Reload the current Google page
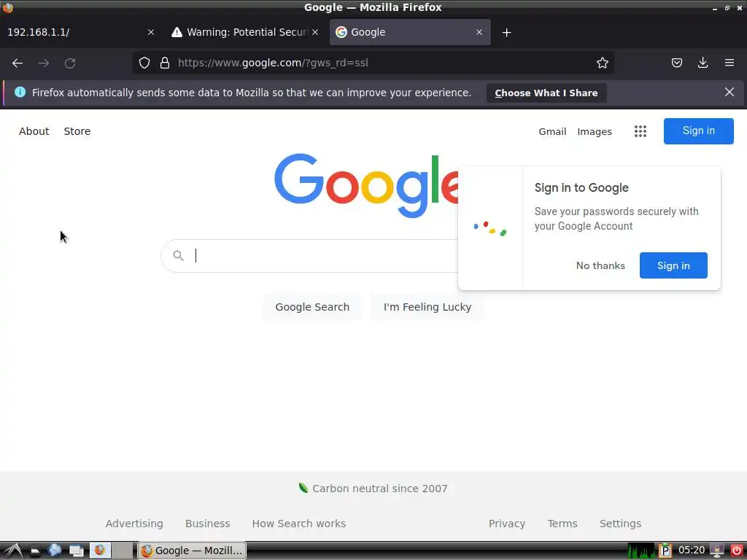The height and width of the screenshot is (560, 747). point(70,63)
